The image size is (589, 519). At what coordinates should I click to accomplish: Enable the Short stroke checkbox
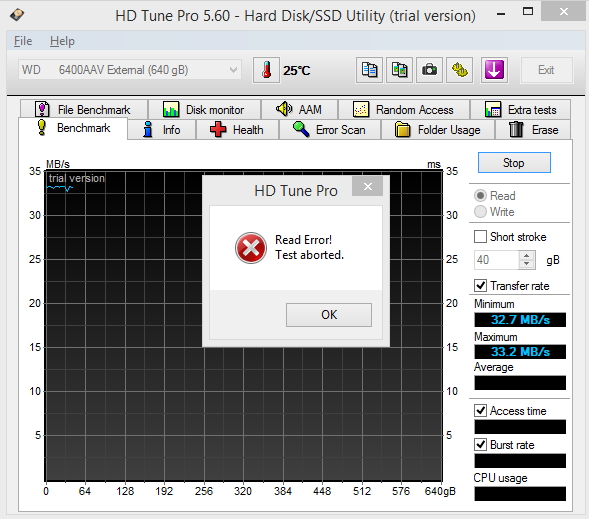(x=480, y=237)
